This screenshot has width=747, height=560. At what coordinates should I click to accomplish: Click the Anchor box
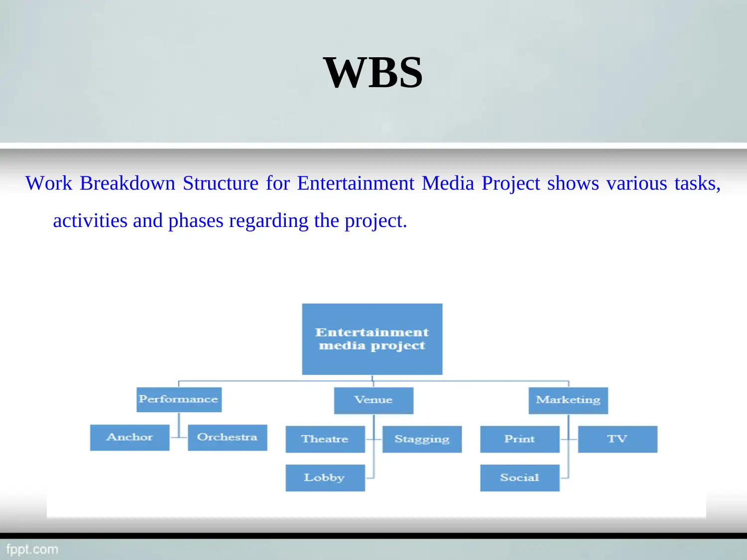coord(129,438)
